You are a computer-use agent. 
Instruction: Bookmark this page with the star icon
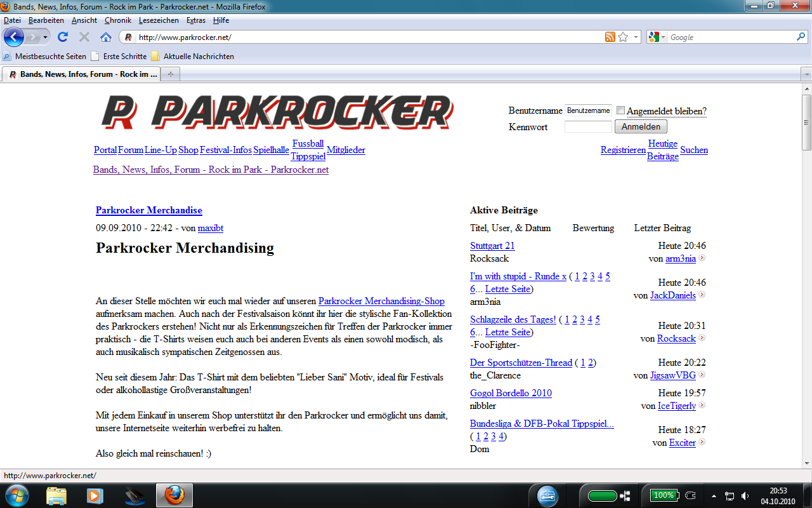tap(623, 37)
